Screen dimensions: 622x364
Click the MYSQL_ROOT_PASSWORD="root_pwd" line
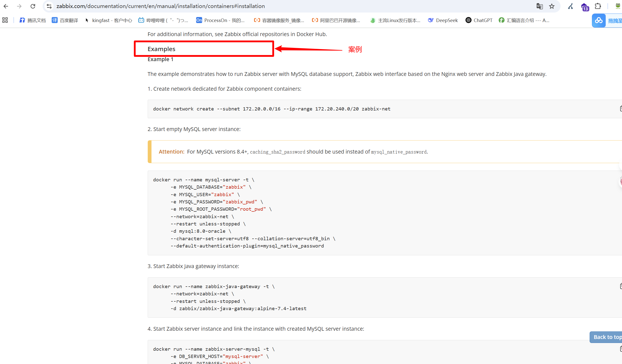[221, 209]
